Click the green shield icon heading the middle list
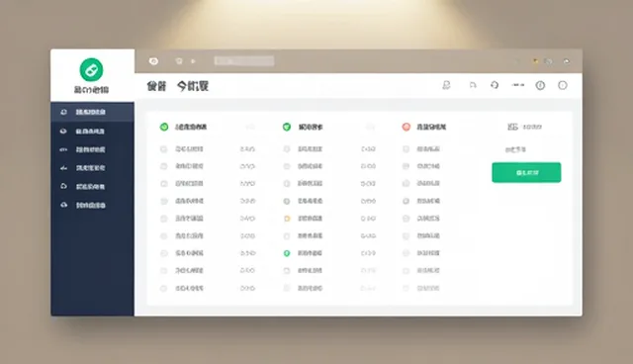Screen dimensions: 633x364 click(x=287, y=127)
